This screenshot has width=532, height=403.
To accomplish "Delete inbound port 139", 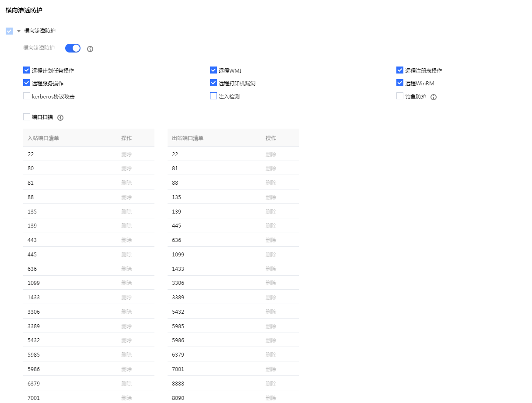I will [126, 226].
